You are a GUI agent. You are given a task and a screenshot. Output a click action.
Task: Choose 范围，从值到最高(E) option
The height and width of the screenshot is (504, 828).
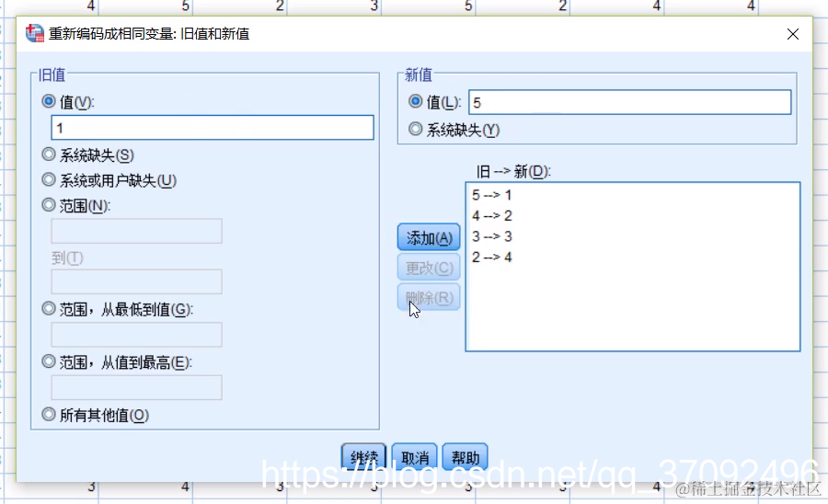tap(49, 361)
